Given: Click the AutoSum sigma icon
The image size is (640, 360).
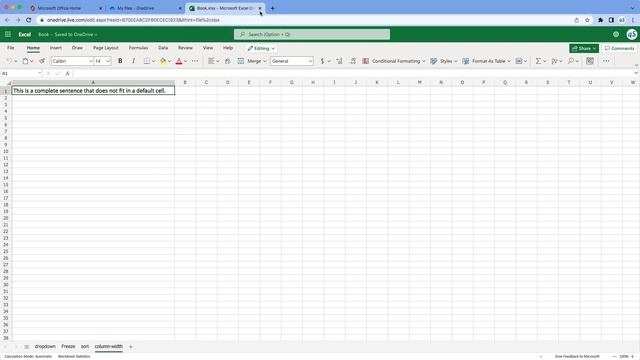Looking at the screenshot, I should click(538, 61).
